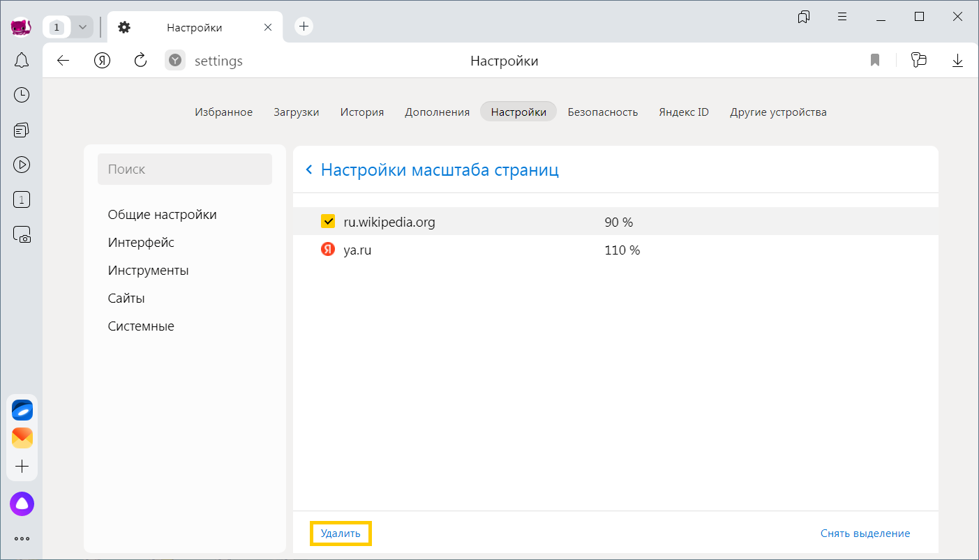This screenshot has width=979, height=560.
Task: Click the Удалить button
Action: tap(341, 533)
